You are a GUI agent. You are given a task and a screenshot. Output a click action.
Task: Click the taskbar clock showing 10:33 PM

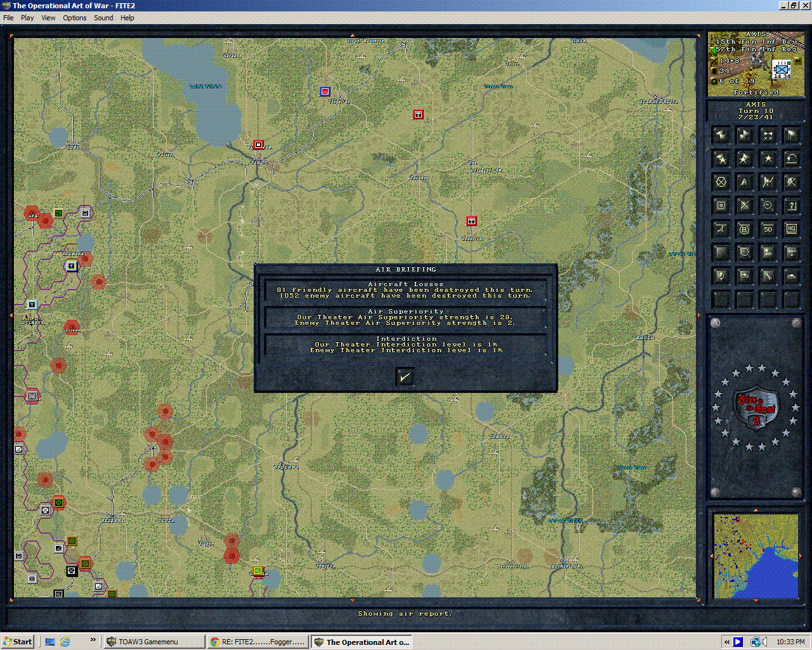click(790, 642)
